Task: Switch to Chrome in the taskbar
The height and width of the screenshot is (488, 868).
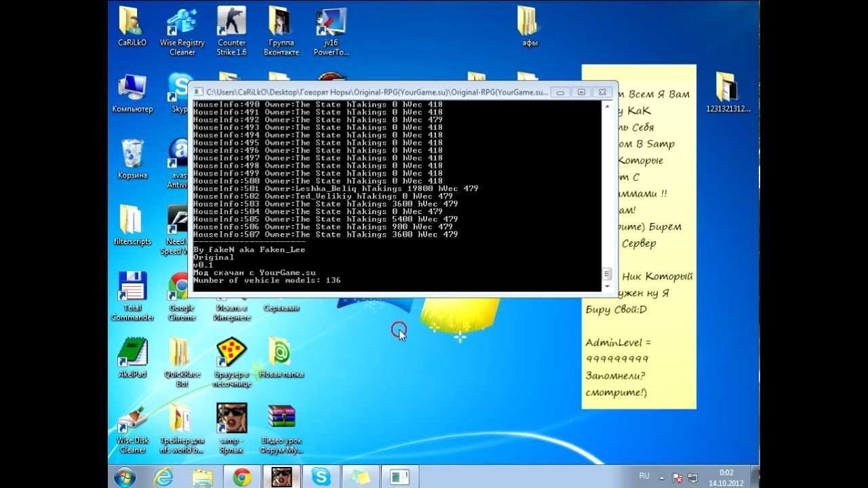Action: pos(242,476)
